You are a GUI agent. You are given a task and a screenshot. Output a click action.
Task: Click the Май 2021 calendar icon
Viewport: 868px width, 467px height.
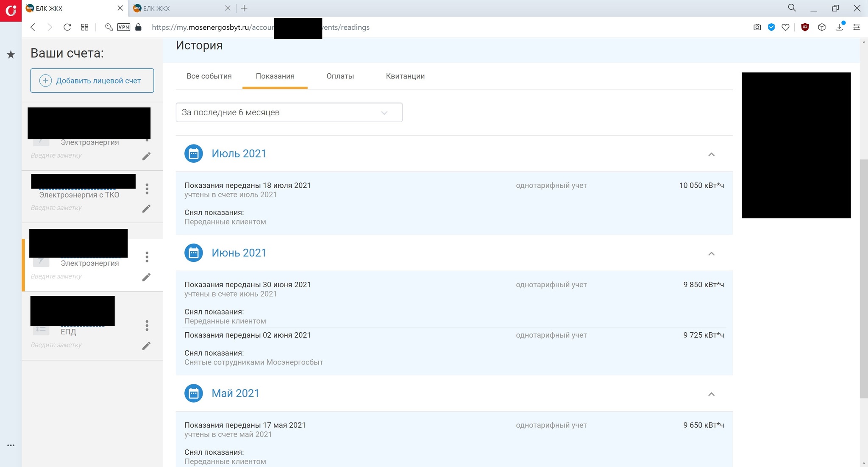(x=194, y=393)
